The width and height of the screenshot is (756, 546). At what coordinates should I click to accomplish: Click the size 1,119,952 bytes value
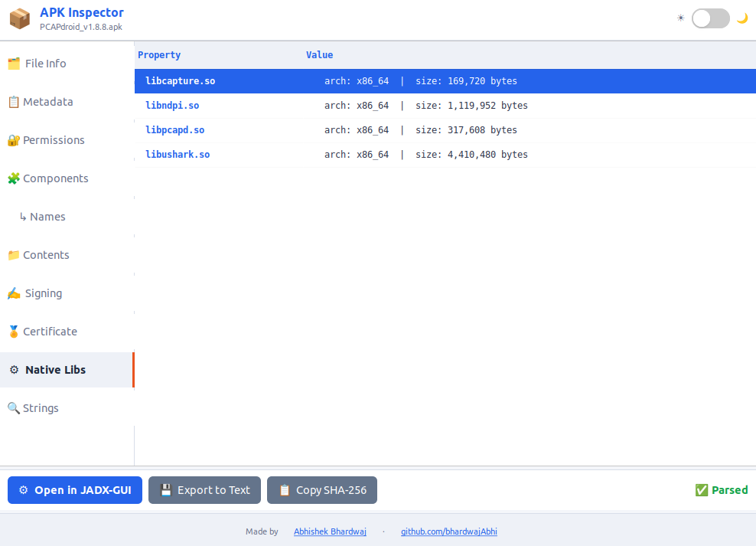tap(471, 106)
